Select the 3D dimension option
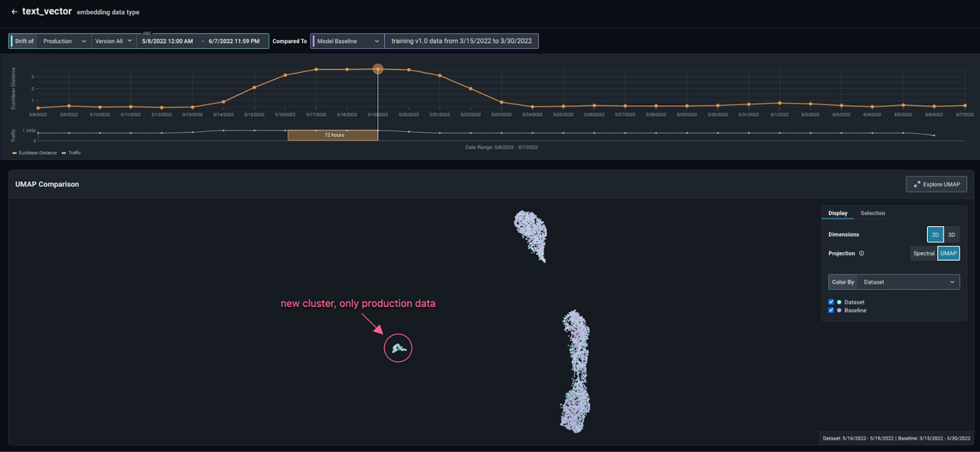 (951, 235)
